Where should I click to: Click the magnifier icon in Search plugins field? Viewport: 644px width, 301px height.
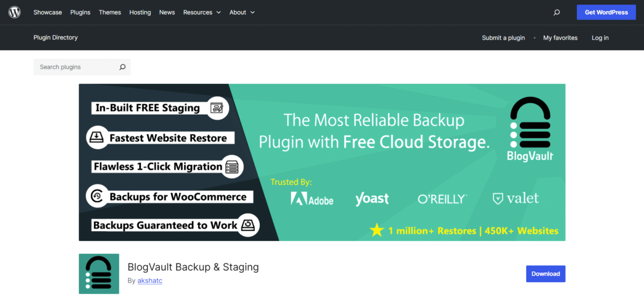(x=122, y=67)
